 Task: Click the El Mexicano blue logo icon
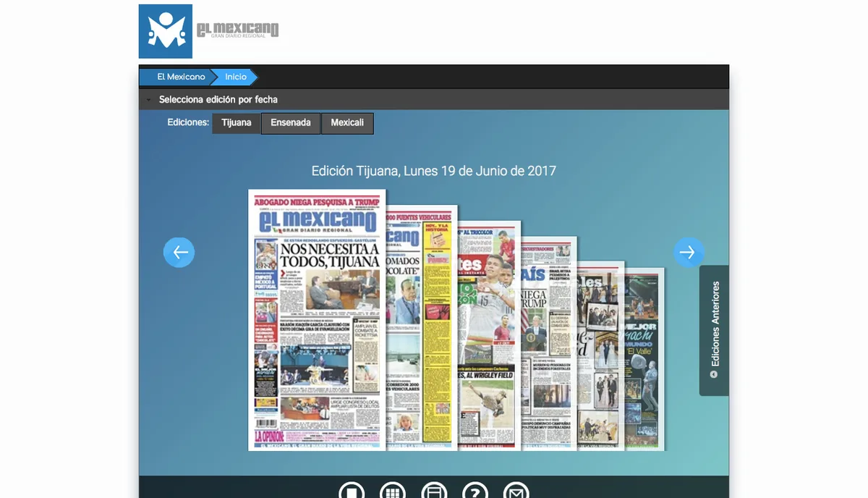166,31
